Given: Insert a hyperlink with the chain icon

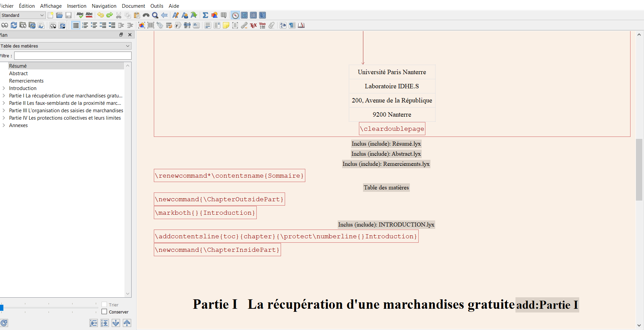Looking at the screenshot, I should pyautogui.click(x=244, y=25).
